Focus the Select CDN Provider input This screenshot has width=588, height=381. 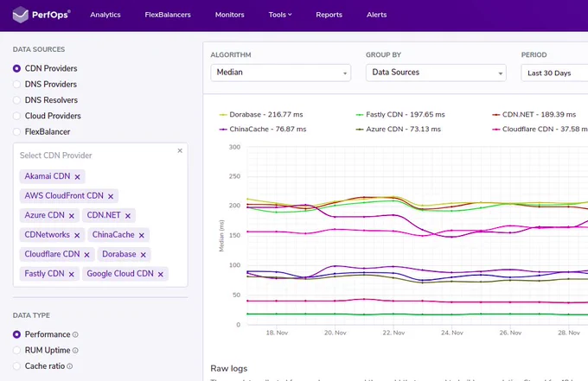click(96, 156)
